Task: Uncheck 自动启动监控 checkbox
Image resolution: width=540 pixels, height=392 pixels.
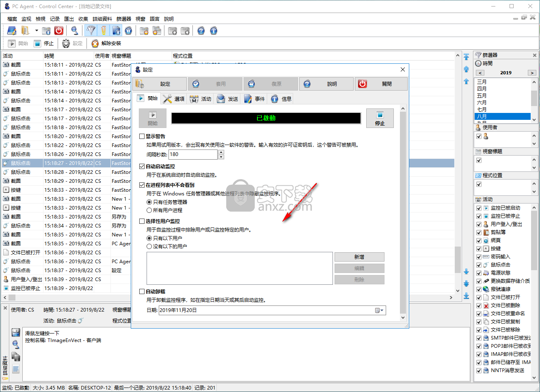Action: 142,167
